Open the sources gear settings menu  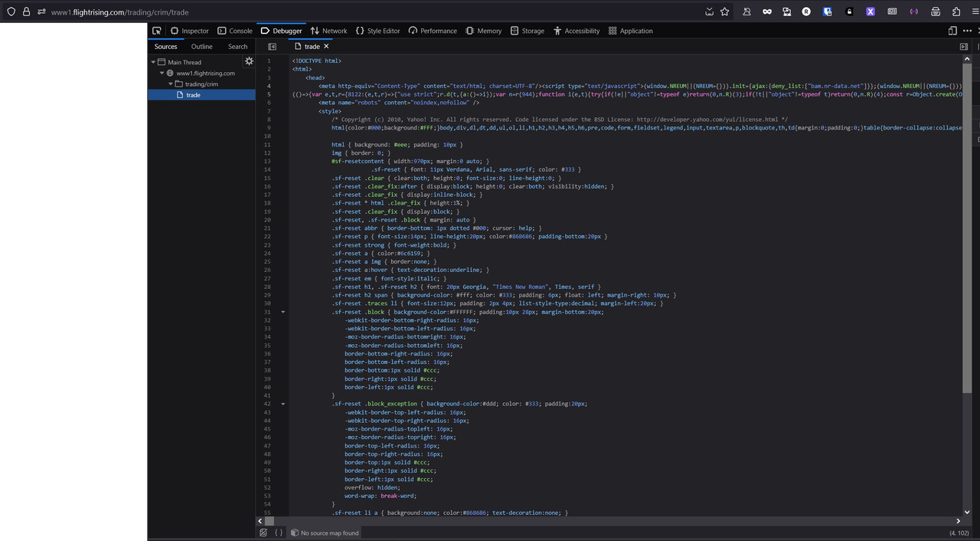tap(249, 61)
